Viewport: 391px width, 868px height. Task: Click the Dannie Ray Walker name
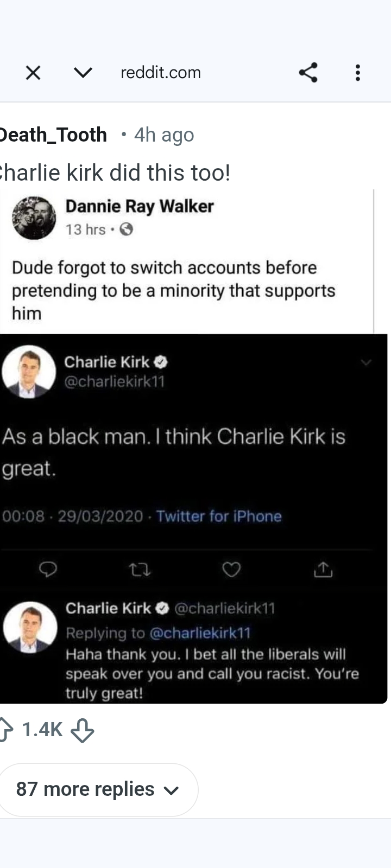(140, 206)
